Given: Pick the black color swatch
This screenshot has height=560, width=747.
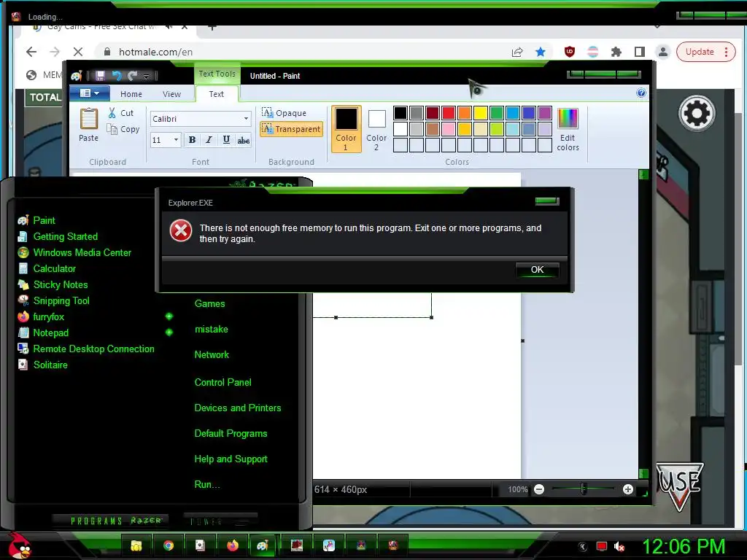Looking at the screenshot, I should tap(400, 113).
